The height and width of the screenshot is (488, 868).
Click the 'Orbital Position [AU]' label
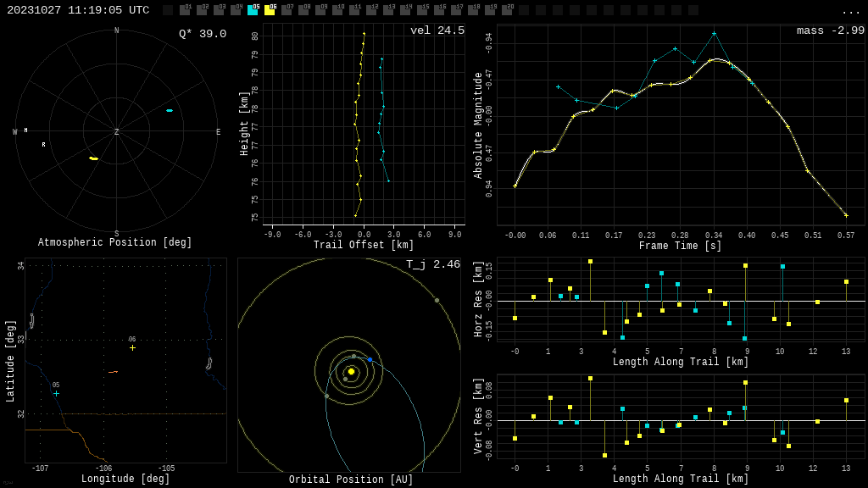point(351,480)
